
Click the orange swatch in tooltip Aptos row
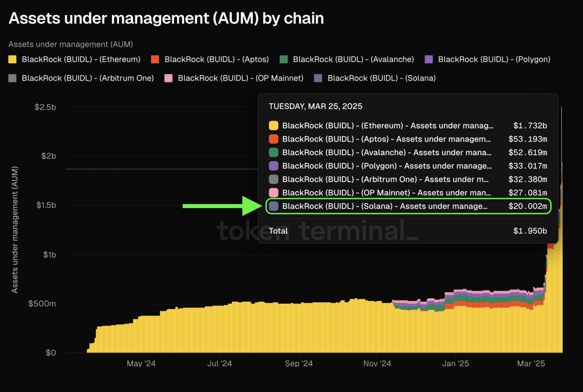(273, 139)
